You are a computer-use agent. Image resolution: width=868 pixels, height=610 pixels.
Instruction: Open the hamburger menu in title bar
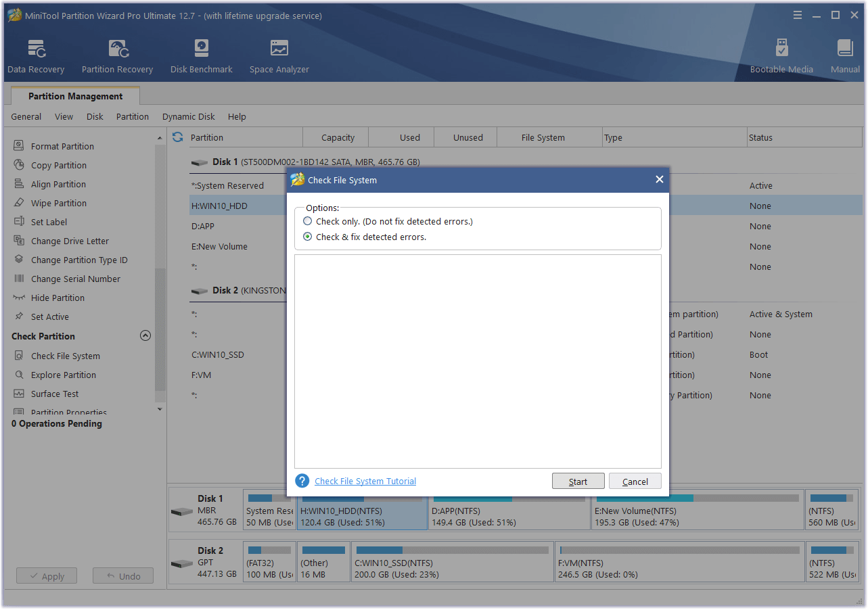click(x=798, y=15)
